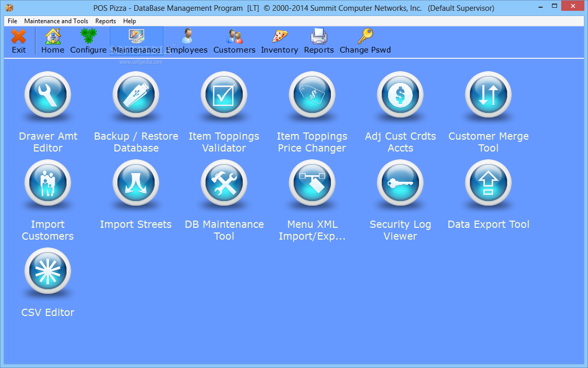
Task: Open the Drawer Amt Editor tool
Action: point(47,94)
